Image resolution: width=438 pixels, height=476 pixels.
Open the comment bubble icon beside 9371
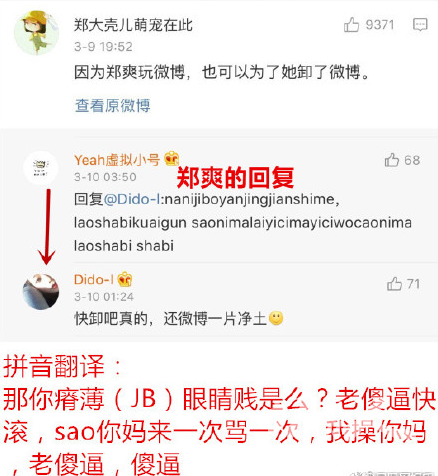[420, 25]
